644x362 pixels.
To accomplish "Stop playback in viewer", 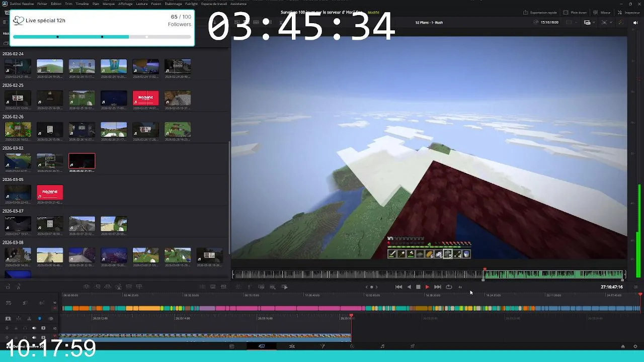I will point(418,287).
